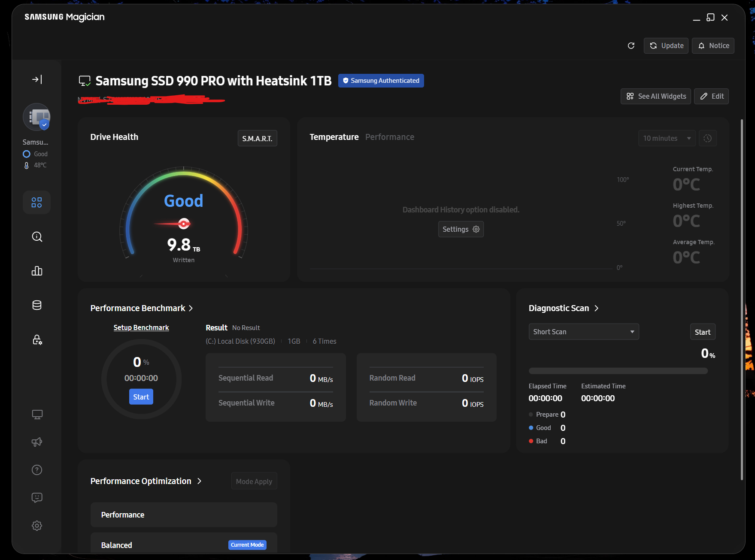Click the Edit widgets button
Image resolution: width=755 pixels, height=560 pixels.
[x=711, y=97]
